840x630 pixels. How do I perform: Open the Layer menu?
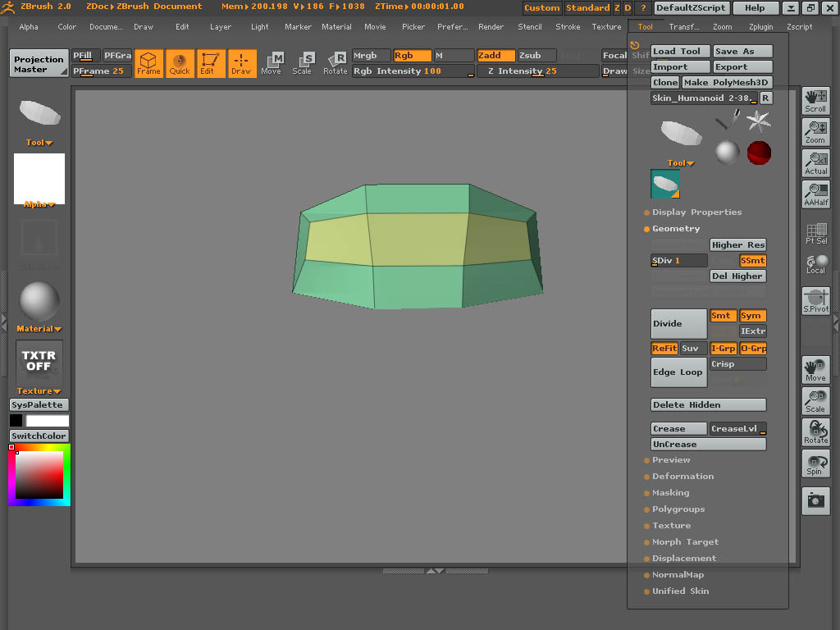[x=220, y=27]
